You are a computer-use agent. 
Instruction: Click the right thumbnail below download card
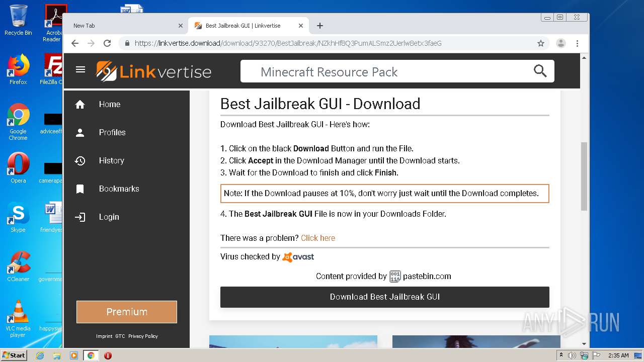476,341
